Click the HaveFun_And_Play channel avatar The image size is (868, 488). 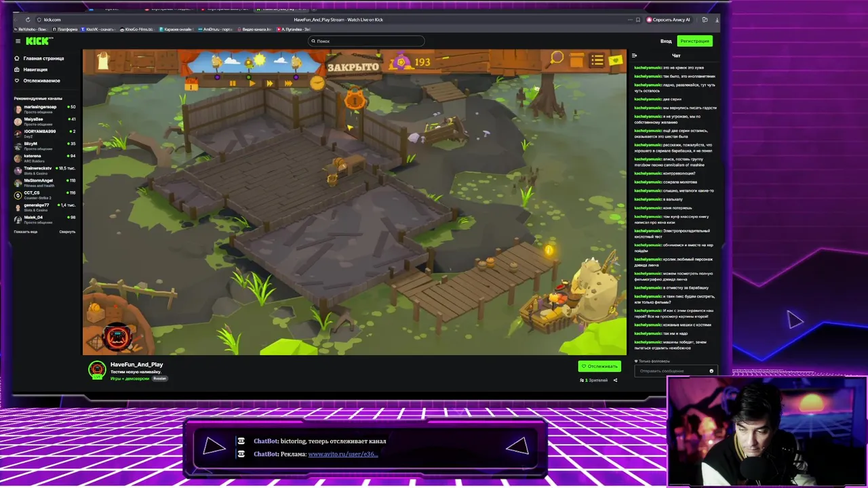click(x=97, y=369)
